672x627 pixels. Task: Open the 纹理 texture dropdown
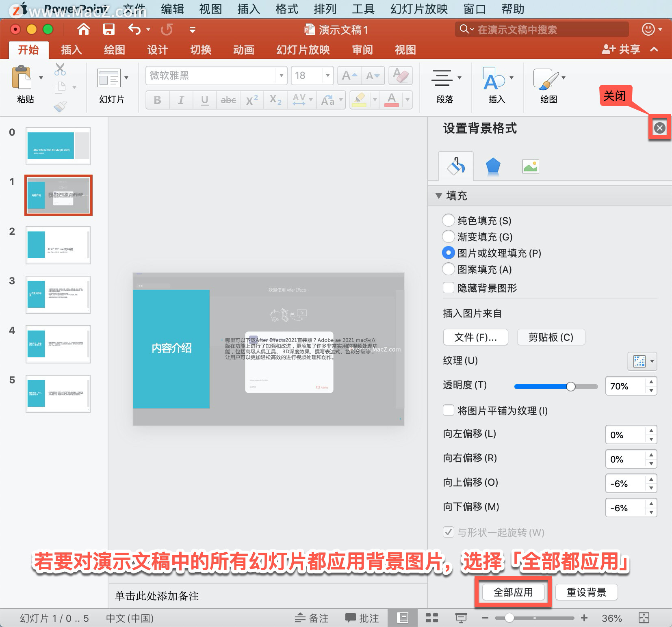click(642, 361)
